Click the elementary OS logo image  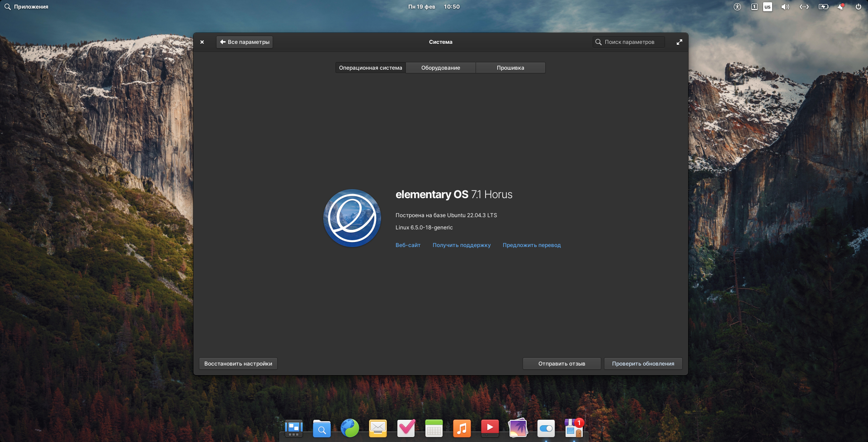coord(352,218)
